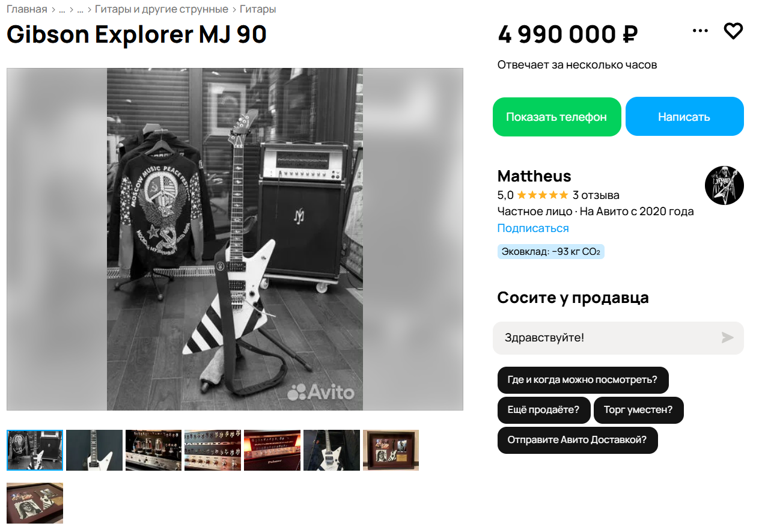762x532 pixels.
Task: Select quick reply Торг уместен?
Action: click(x=638, y=410)
